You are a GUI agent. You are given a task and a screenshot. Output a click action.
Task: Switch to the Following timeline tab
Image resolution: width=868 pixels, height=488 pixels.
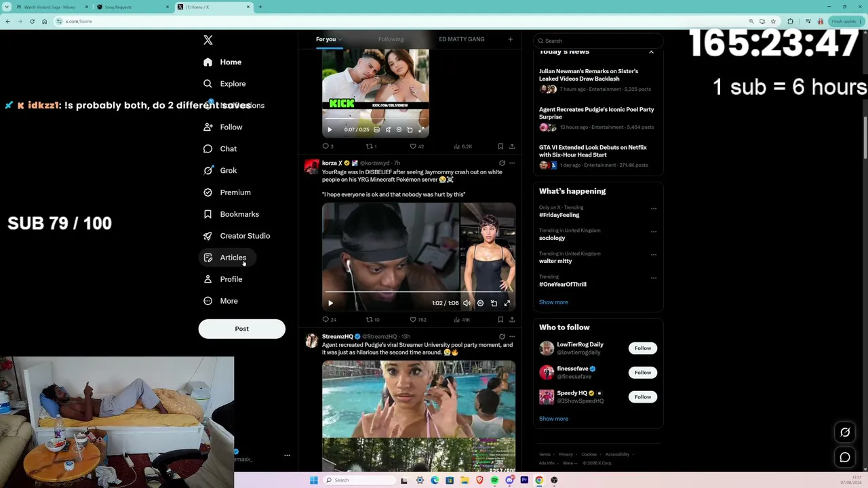click(x=391, y=39)
